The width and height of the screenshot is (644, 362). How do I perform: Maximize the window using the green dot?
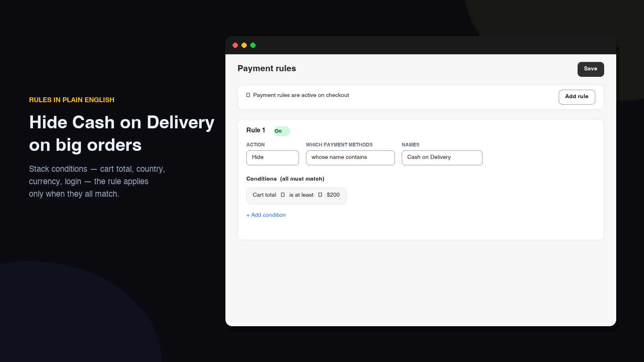tap(253, 45)
